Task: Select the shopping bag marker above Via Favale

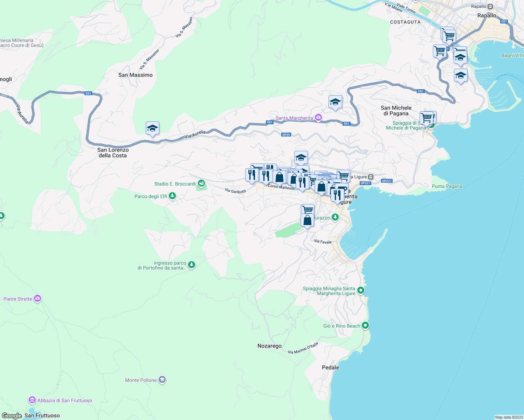Action: pyautogui.click(x=307, y=220)
